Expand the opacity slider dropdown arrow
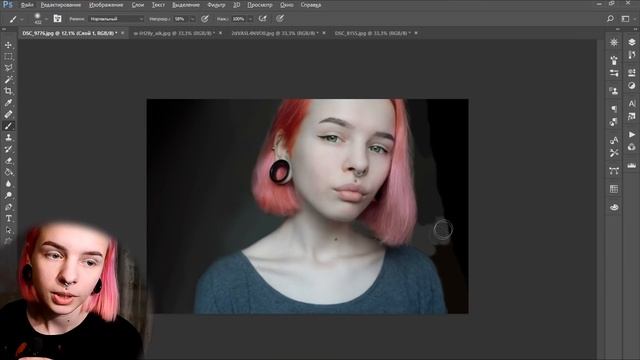 (x=193, y=19)
